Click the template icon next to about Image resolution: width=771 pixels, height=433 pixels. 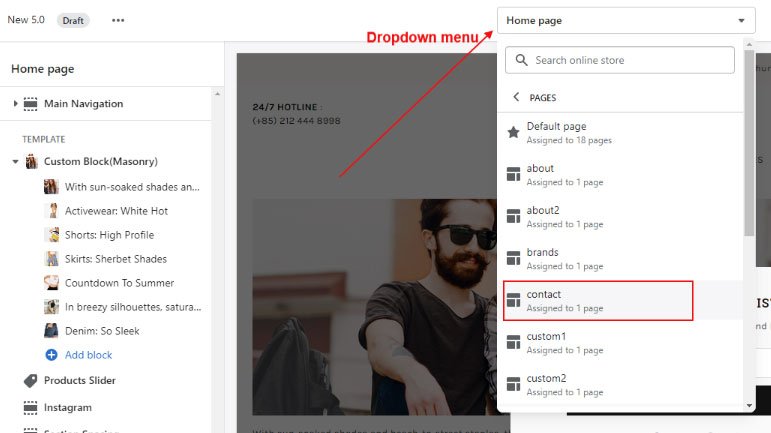[513, 174]
